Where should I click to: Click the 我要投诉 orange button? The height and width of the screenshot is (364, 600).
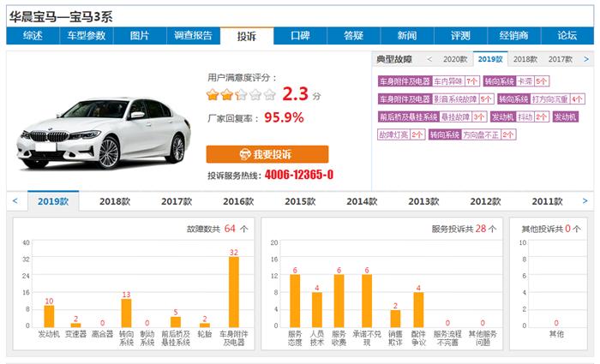[x=267, y=154]
